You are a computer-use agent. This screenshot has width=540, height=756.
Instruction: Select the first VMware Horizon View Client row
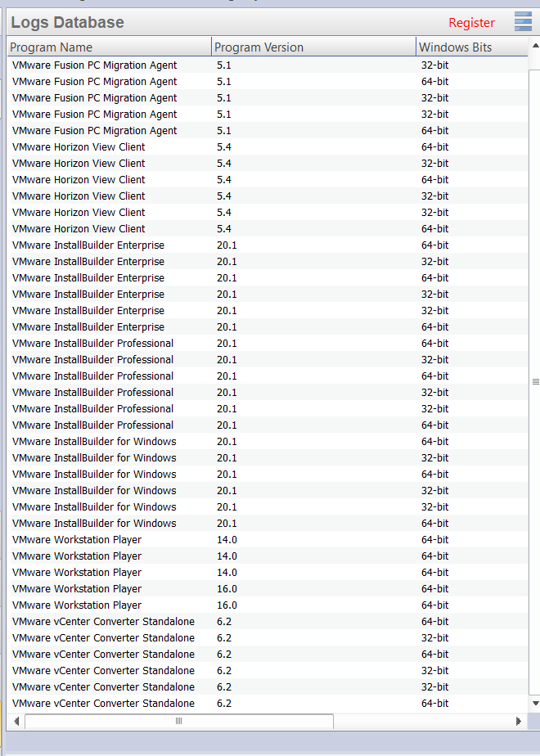click(x=269, y=147)
